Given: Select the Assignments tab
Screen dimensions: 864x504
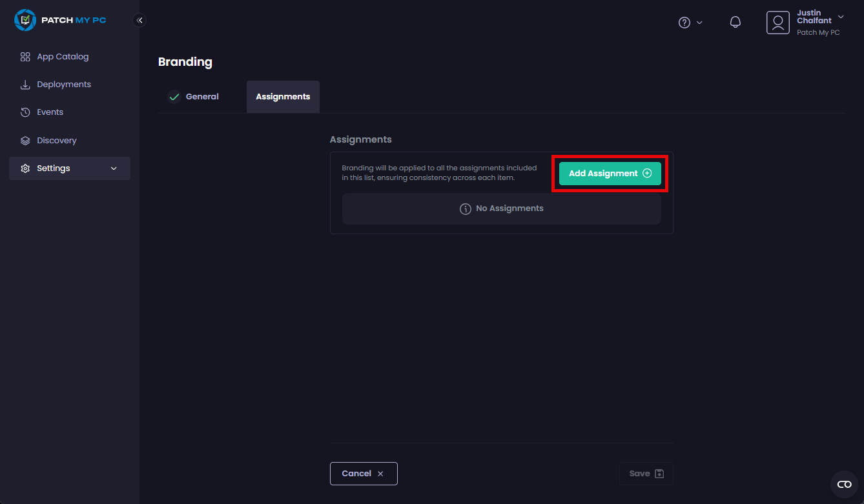Looking at the screenshot, I should coord(283,97).
